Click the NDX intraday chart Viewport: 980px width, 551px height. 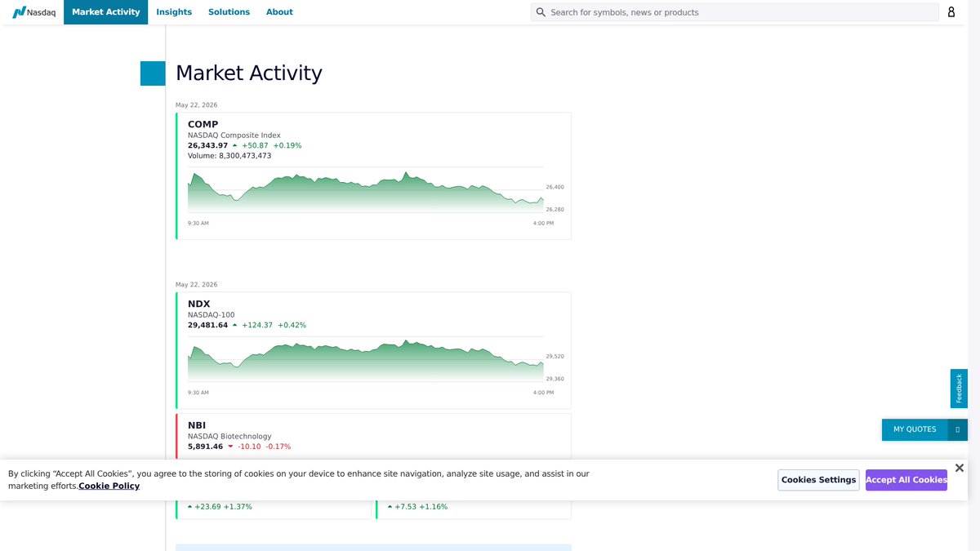pyautogui.click(x=365, y=360)
